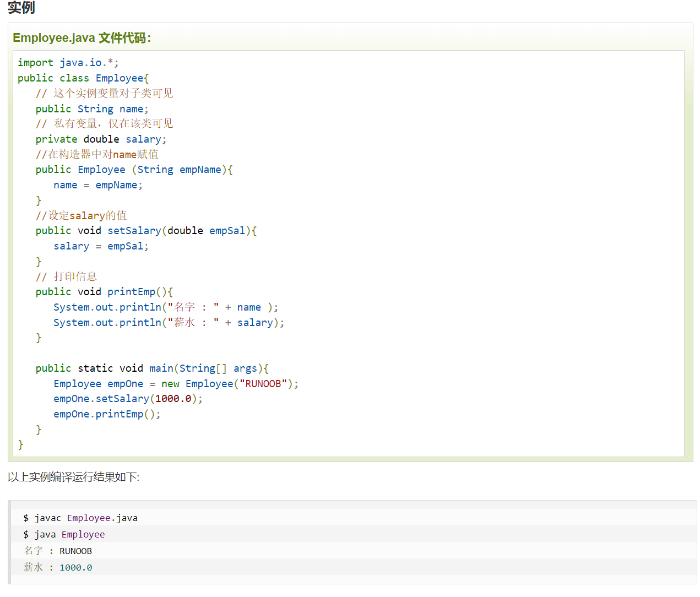The width and height of the screenshot is (700, 597).
Task: Click the "public String name;" declaration
Action: click(x=91, y=109)
